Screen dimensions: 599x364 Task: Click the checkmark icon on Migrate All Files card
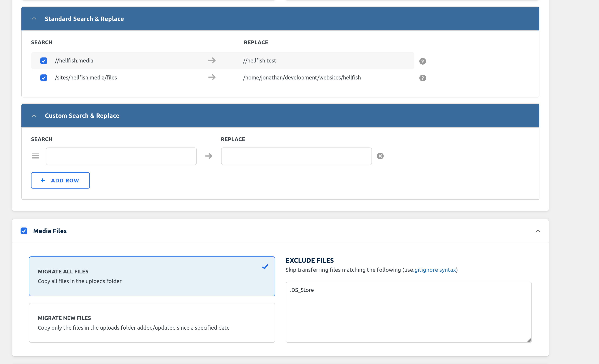[265, 266]
